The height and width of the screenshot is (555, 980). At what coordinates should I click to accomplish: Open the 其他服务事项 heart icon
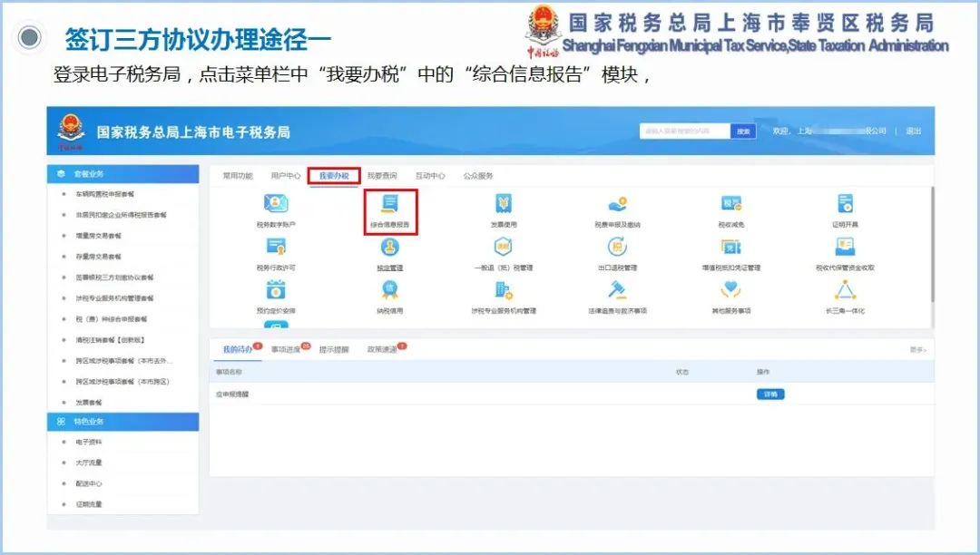pos(731,290)
